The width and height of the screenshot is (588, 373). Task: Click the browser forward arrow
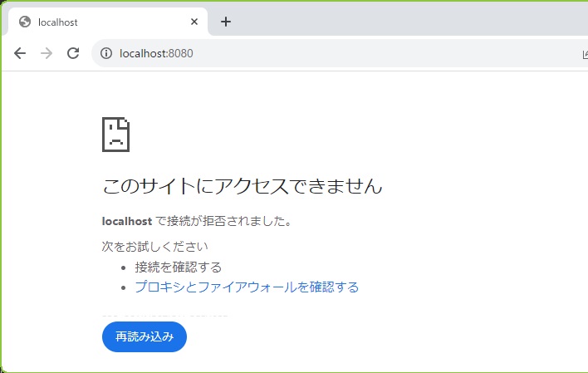click(47, 53)
